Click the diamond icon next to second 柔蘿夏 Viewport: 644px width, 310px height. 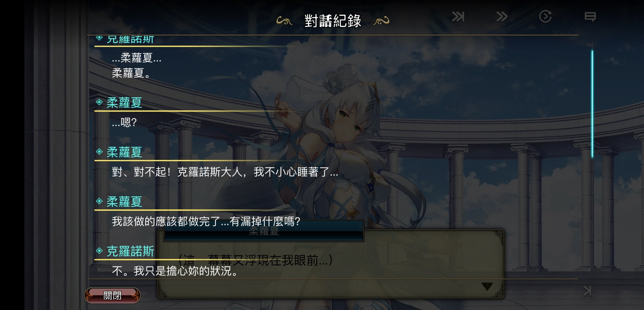(x=99, y=152)
